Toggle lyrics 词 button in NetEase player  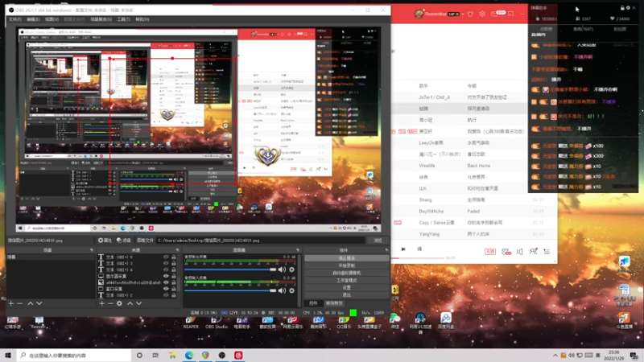[419, 249]
